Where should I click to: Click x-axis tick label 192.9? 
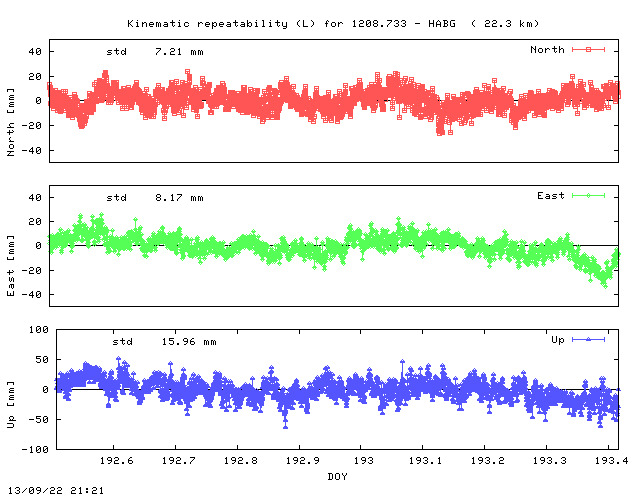tap(302, 460)
